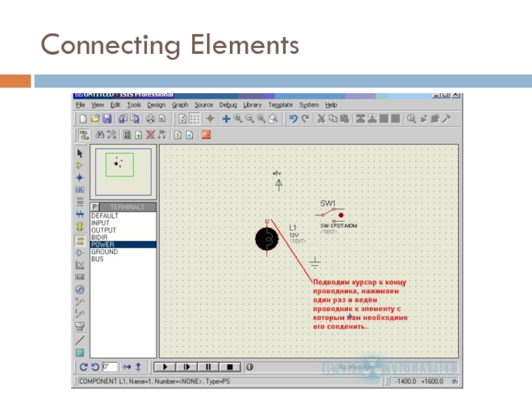Select the Wire label tool
The height and width of the screenshot is (399, 532).
click(80, 190)
